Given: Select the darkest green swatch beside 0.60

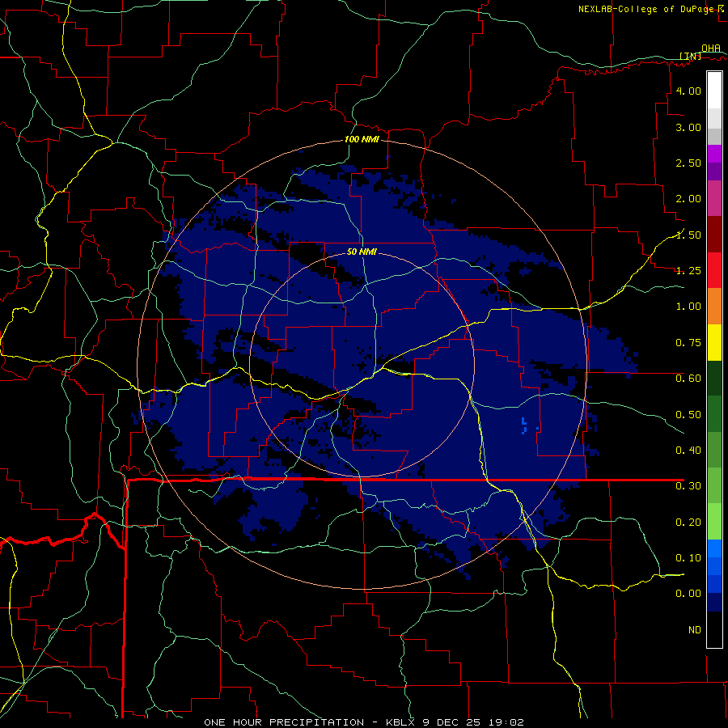Looking at the screenshot, I should 714,379.
